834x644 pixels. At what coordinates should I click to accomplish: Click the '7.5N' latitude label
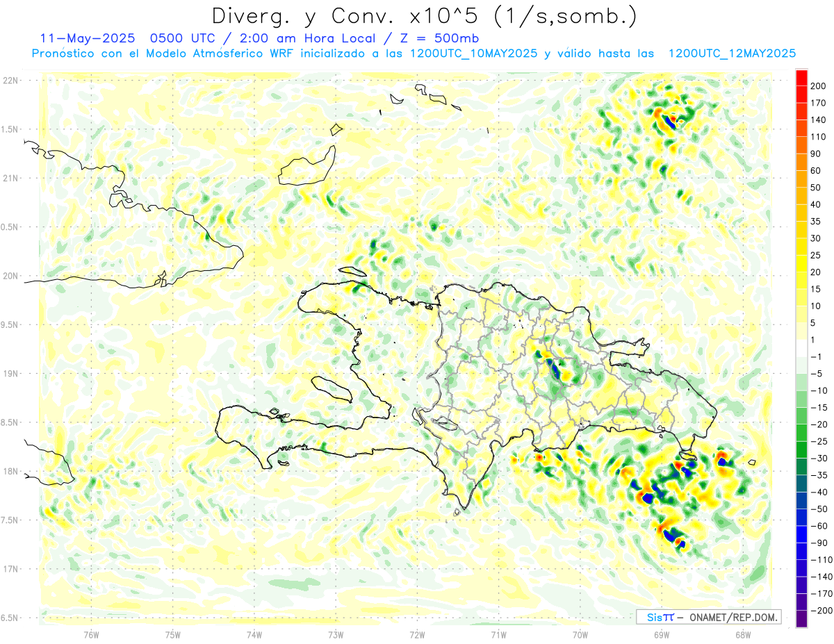(x=10, y=520)
